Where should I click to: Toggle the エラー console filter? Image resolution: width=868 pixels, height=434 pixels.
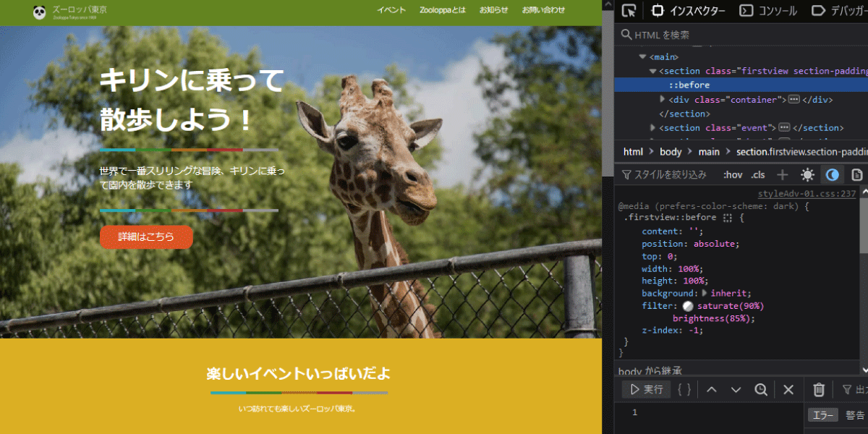tap(822, 414)
